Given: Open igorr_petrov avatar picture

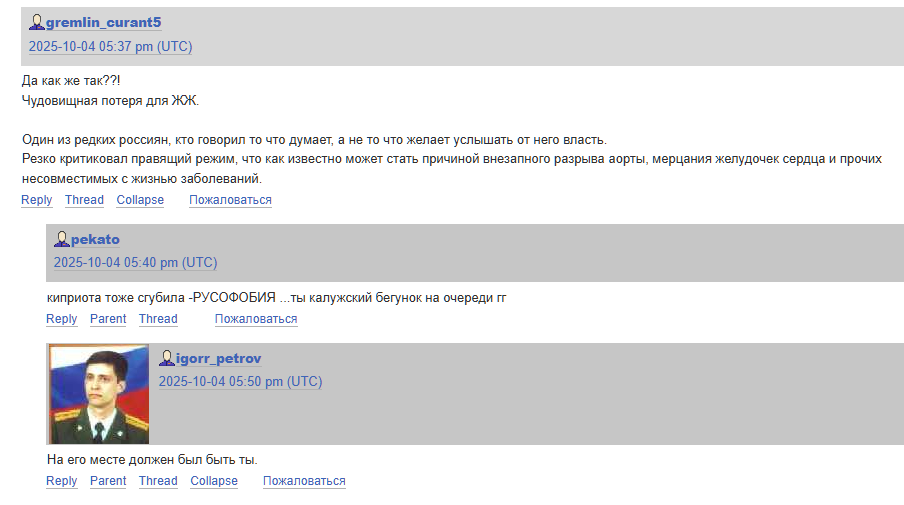Looking at the screenshot, I should [99, 394].
